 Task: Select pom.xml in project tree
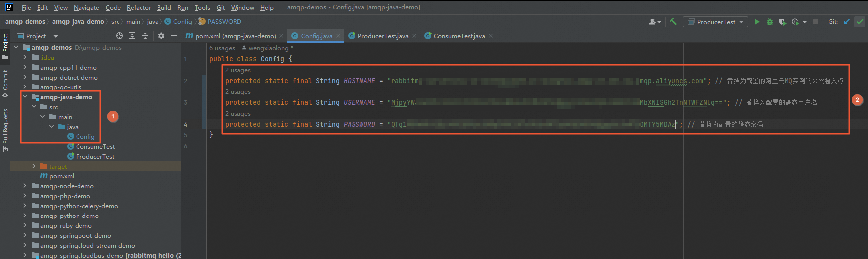(x=57, y=176)
